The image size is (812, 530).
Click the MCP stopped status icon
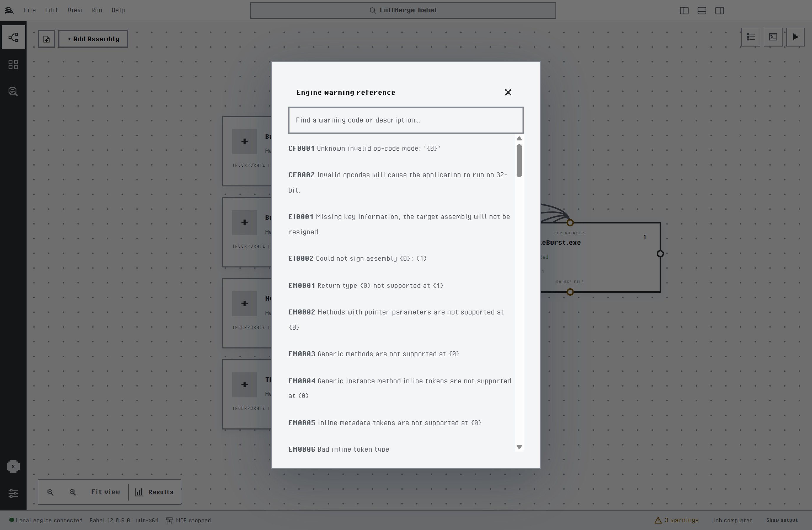169,520
